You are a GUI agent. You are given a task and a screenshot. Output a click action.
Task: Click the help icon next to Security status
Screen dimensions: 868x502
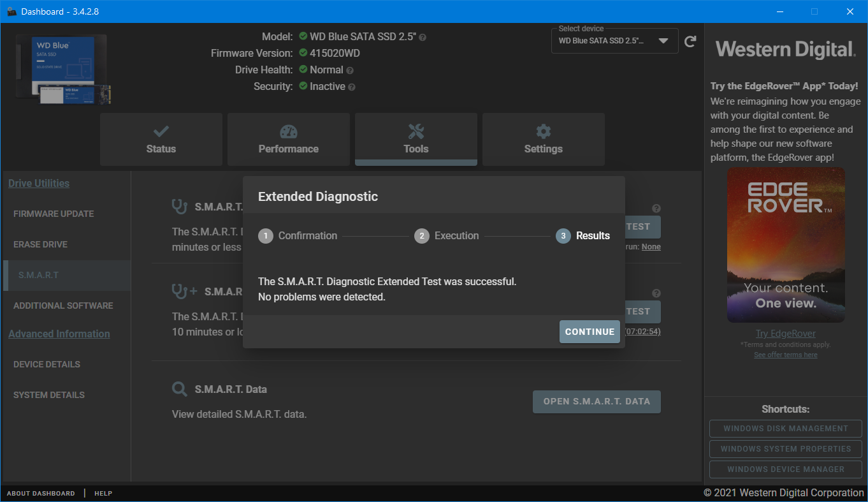click(352, 87)
